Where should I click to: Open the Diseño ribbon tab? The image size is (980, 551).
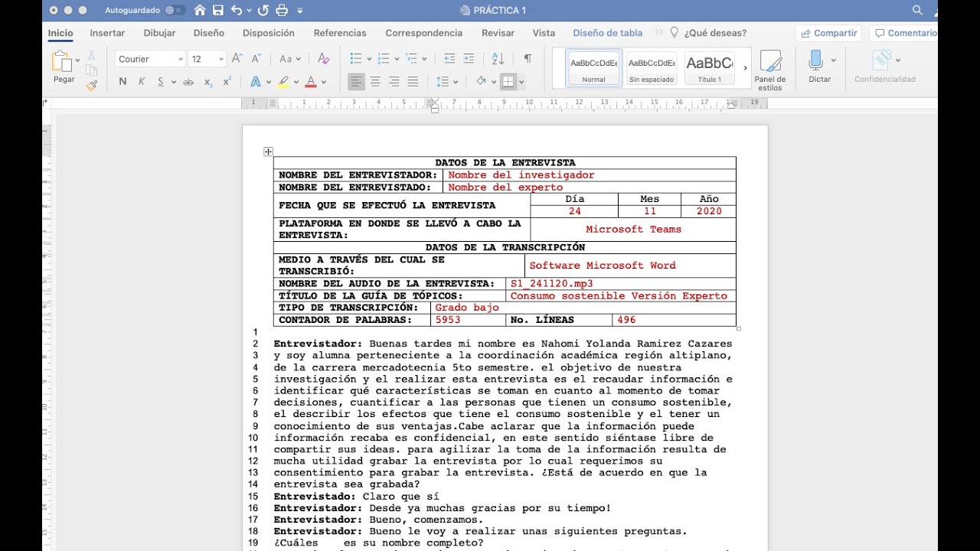click(209, 33)
